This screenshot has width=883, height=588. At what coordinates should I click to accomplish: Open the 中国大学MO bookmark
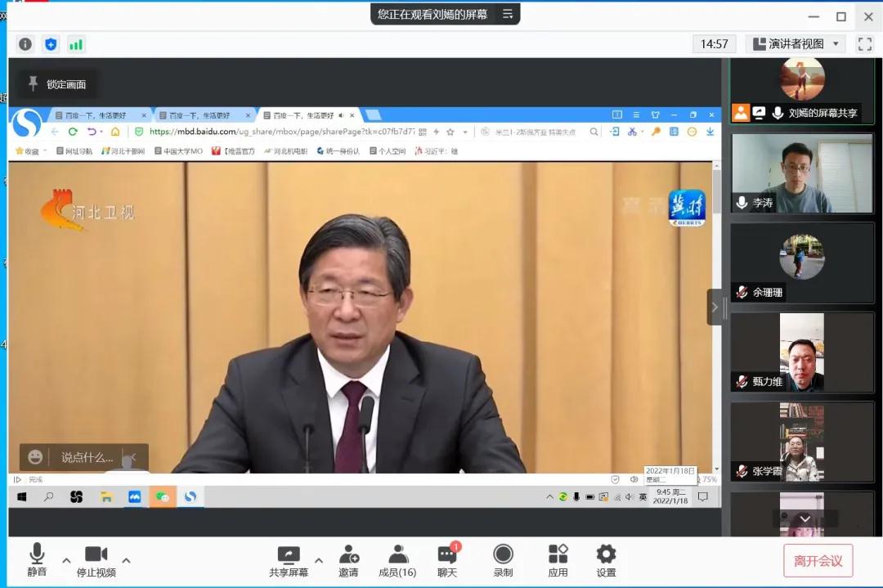(178, 151)
